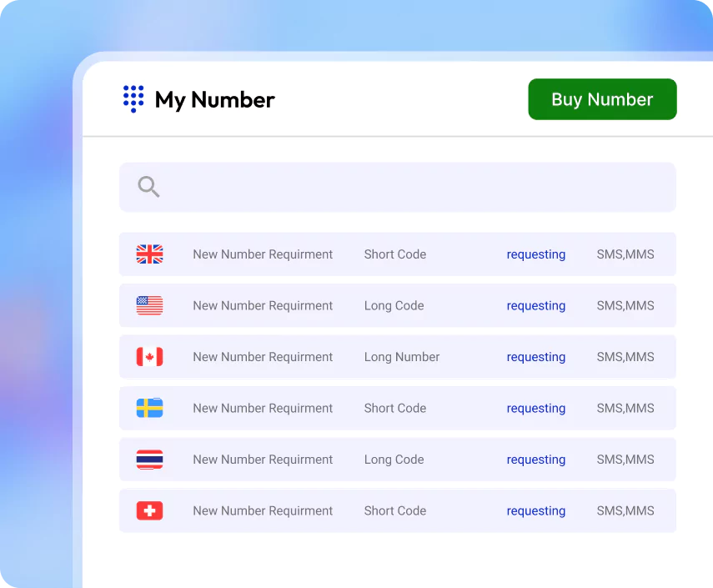This screenshot has width=713, height=588.
Task: Click requesting on the Switzerland Short Code row
Action: pyautogui.click(x=536, y=510)
